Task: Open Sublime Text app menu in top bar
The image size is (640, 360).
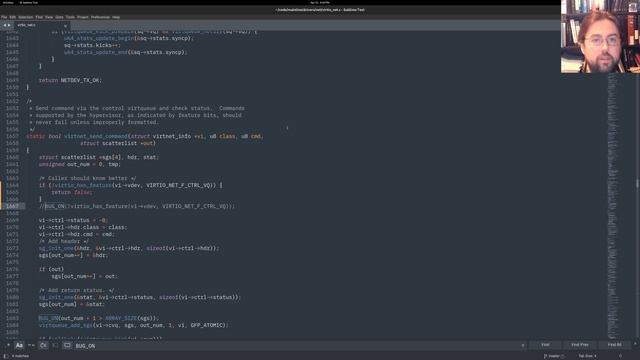Action: (x=29, y=2)
